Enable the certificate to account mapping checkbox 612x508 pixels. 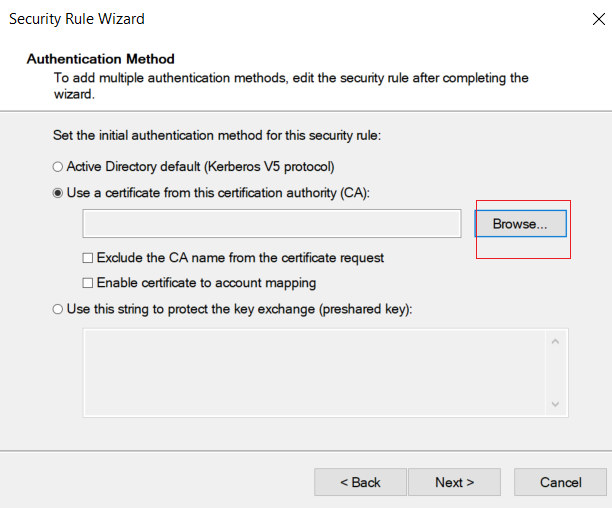tap(88, 283)
